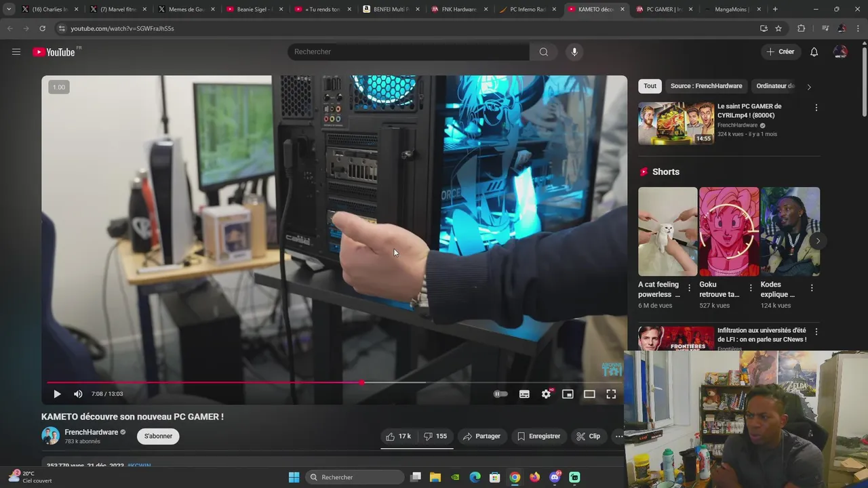Open the weather widget showing 20°C

pos(30,476)
